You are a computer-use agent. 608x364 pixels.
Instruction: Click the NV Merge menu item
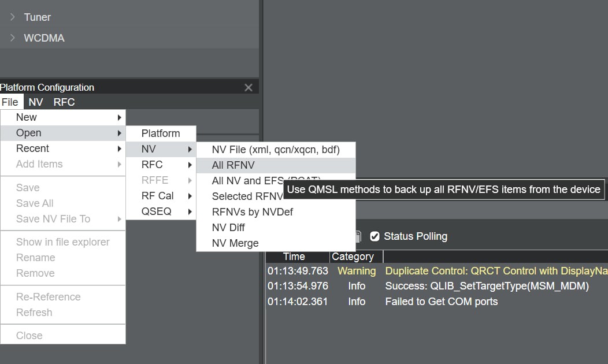tap(235, 243)
